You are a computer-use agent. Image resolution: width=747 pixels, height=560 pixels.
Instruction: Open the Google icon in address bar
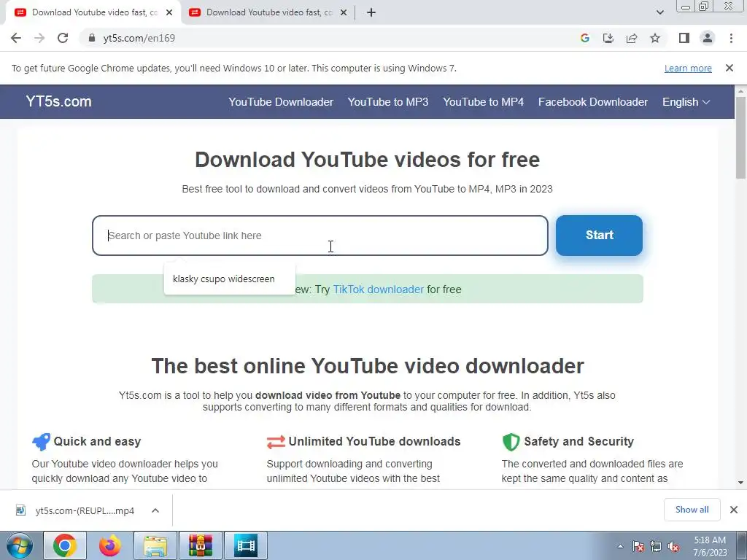(x=585, y=38)
